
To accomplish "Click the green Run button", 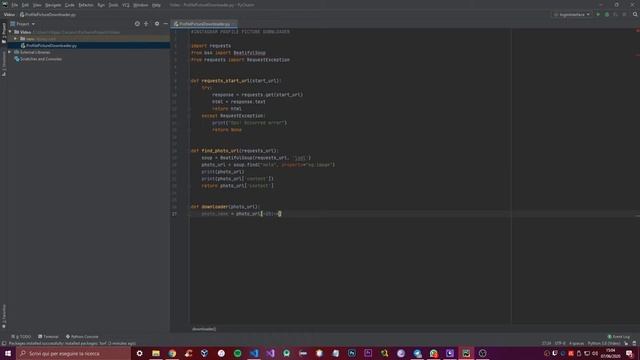I will point(598,15).
